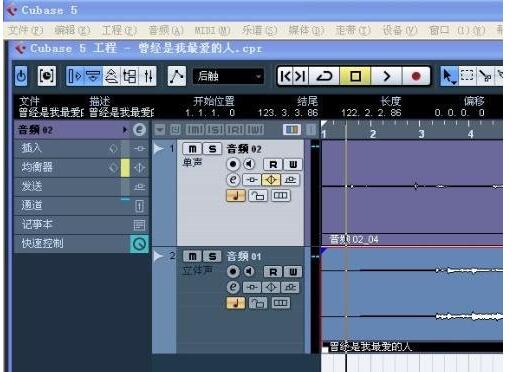Open the 音频 (A) menu
The width and height of the screenshot is (512, 372).
click(x=166, y=31)
